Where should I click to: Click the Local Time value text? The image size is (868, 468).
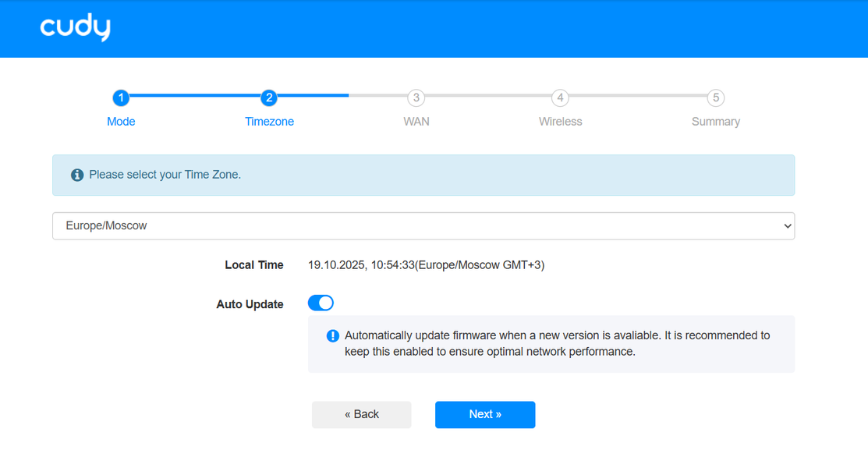point(426,265)
